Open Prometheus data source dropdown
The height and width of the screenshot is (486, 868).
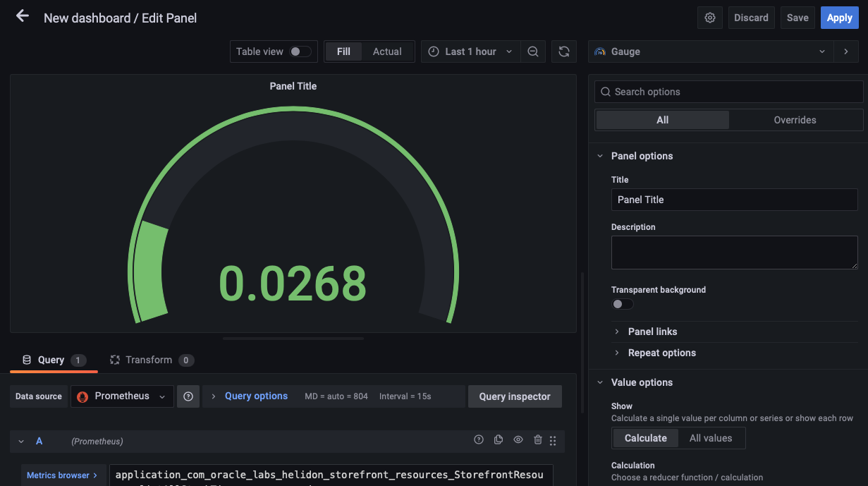tap(122, 396)
